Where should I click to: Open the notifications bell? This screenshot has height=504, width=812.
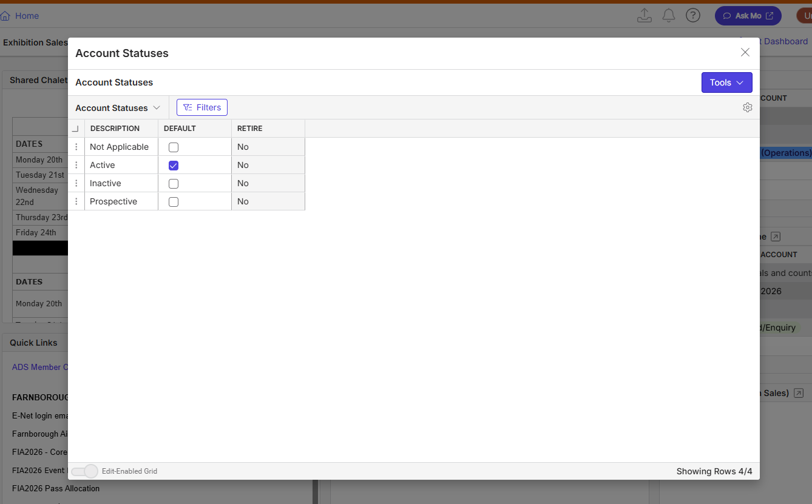[669, 16]
